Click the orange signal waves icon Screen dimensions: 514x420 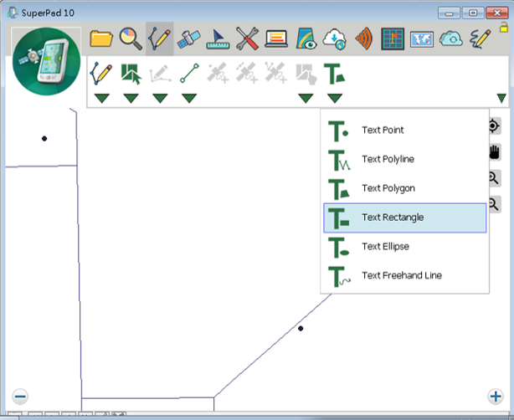pyautogui.click(x=364, y=38)
